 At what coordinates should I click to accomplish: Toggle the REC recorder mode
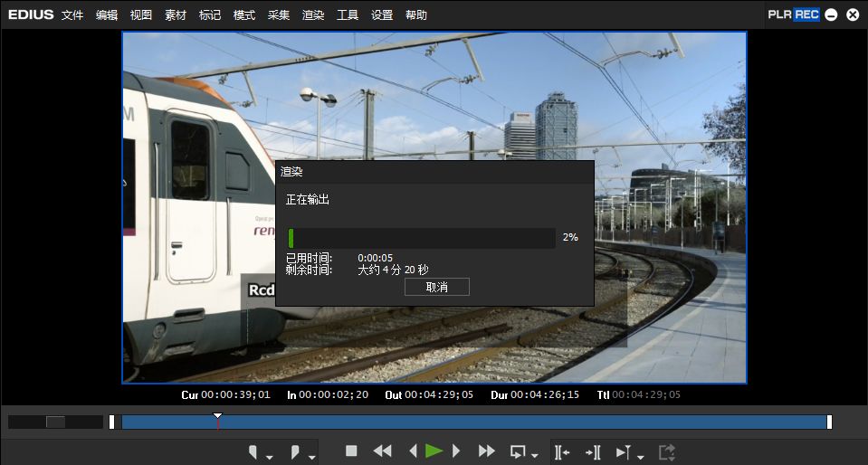806,14
